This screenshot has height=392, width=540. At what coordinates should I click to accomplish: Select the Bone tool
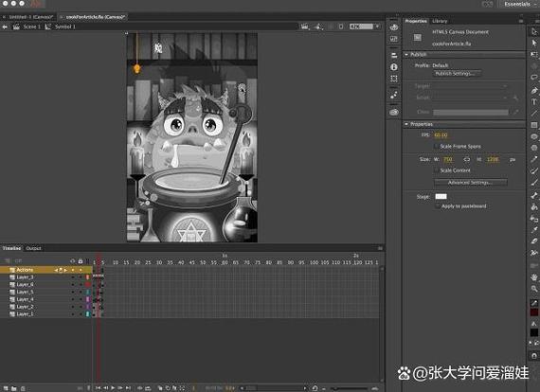pyautogui.click(x=534, y=195)
